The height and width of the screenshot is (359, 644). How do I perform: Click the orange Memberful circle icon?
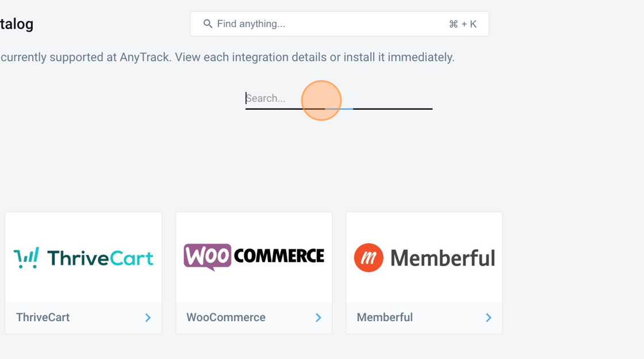tap(369, 258)
